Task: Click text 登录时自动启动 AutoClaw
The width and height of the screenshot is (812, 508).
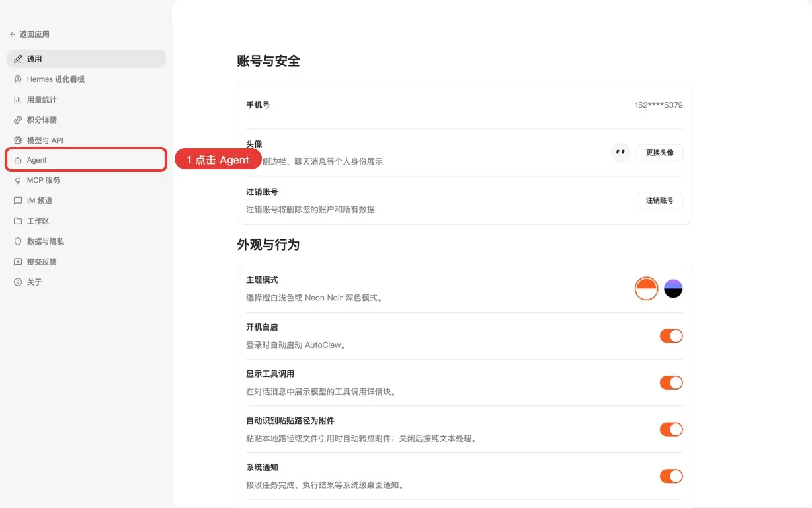Action: [296, 345]
